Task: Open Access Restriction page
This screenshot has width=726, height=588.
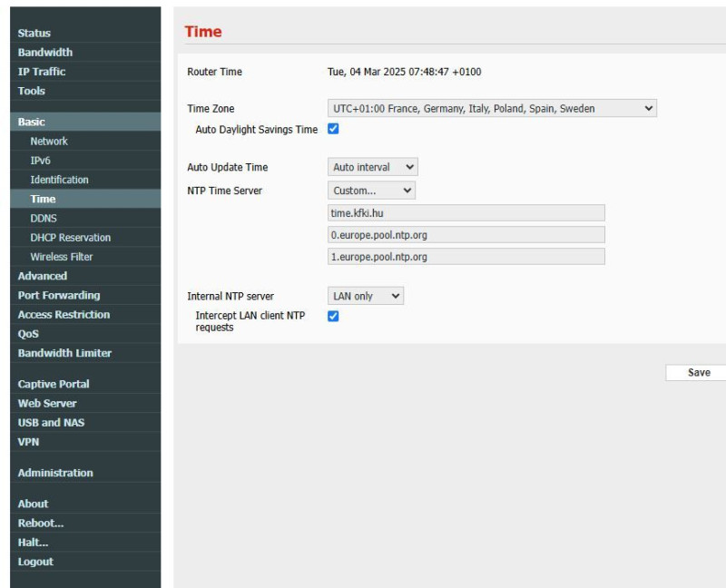Action: tap(85, 315)
